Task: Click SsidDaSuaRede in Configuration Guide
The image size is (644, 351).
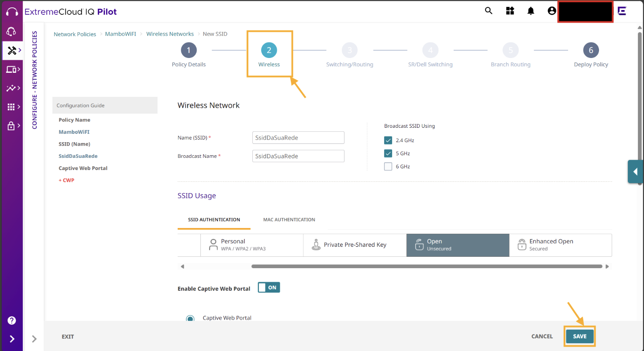Action: pos(78,156)
